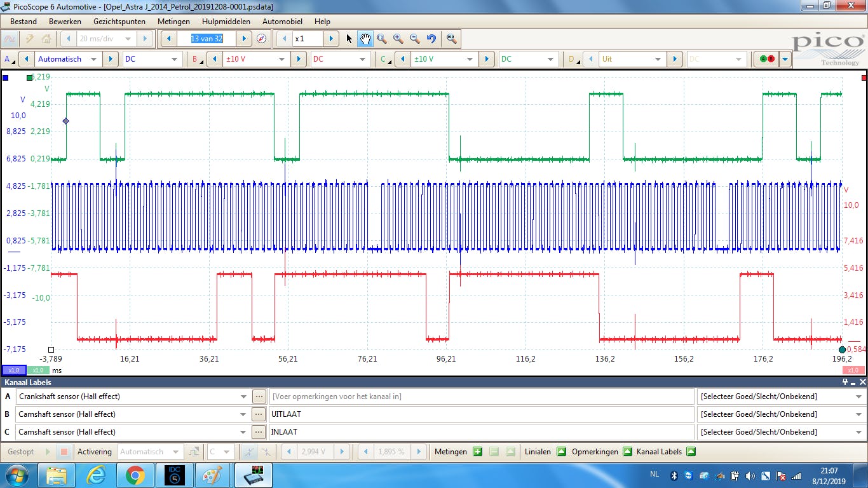Viewport: 868px width, 488px height.
Task: Open Google Chrome from the taskbar
Action: [135, 475]
